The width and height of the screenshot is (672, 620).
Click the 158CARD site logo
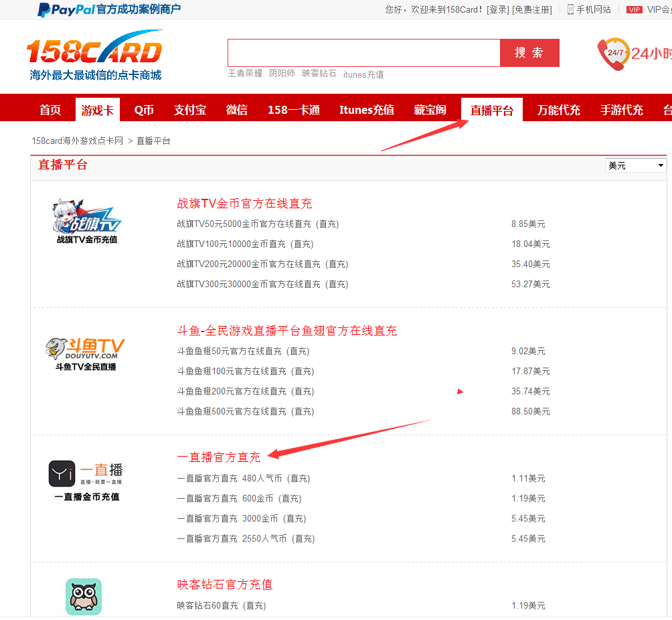coord(95,47)
